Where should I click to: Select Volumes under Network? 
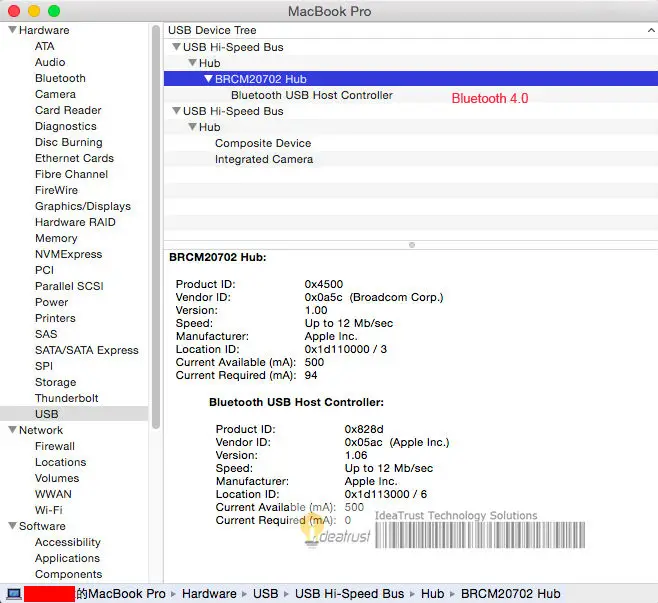click(57, 478)
